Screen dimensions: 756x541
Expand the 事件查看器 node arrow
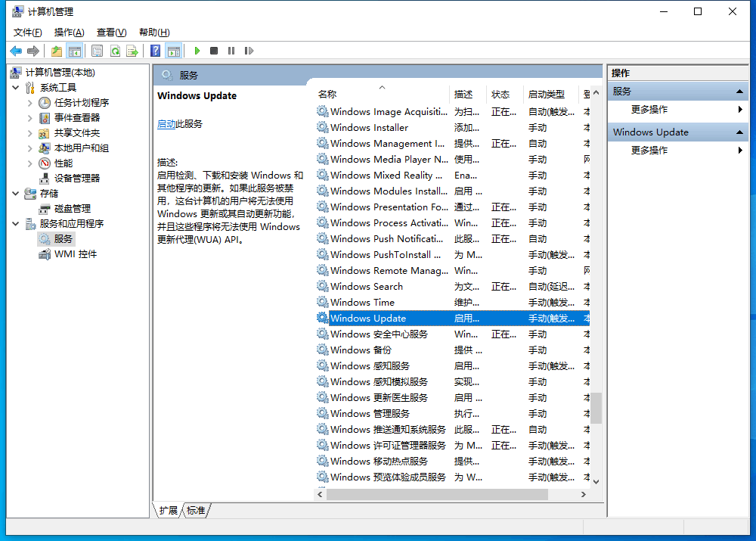(x=30, y=118)
